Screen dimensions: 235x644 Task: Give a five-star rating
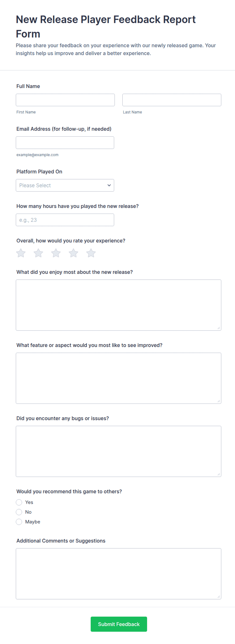coord(91,253)
